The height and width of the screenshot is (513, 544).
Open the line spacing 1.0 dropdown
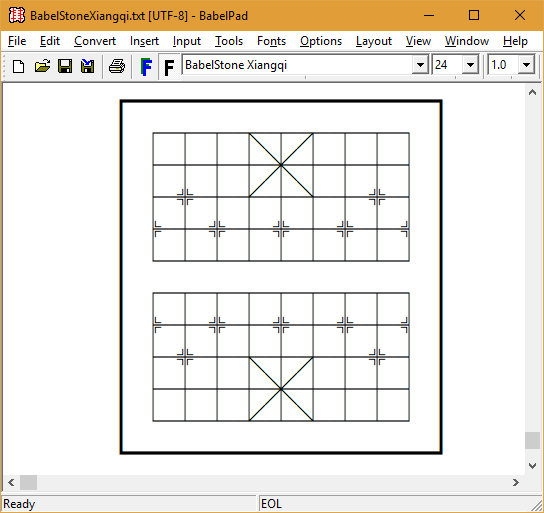pos(526,65)
